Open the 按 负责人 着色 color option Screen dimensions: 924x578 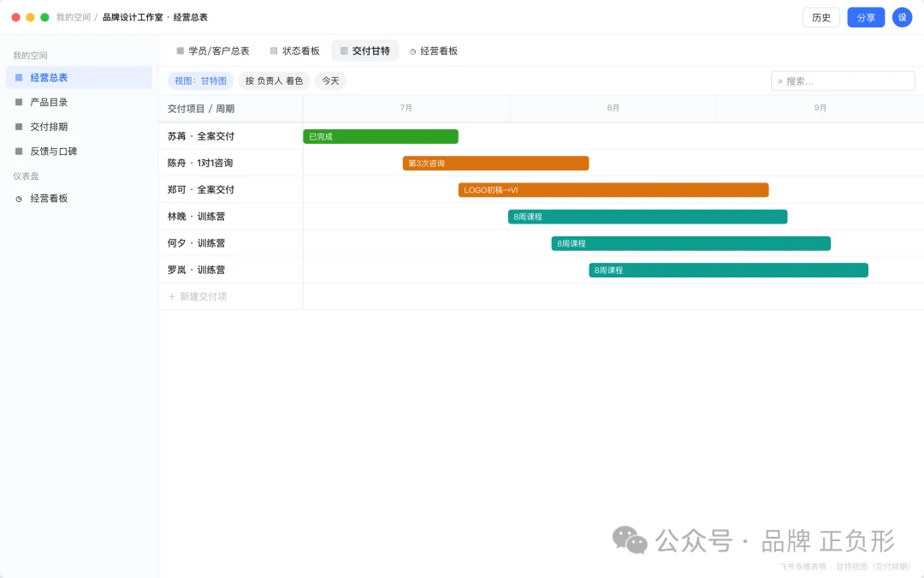[x=274, y=80]
